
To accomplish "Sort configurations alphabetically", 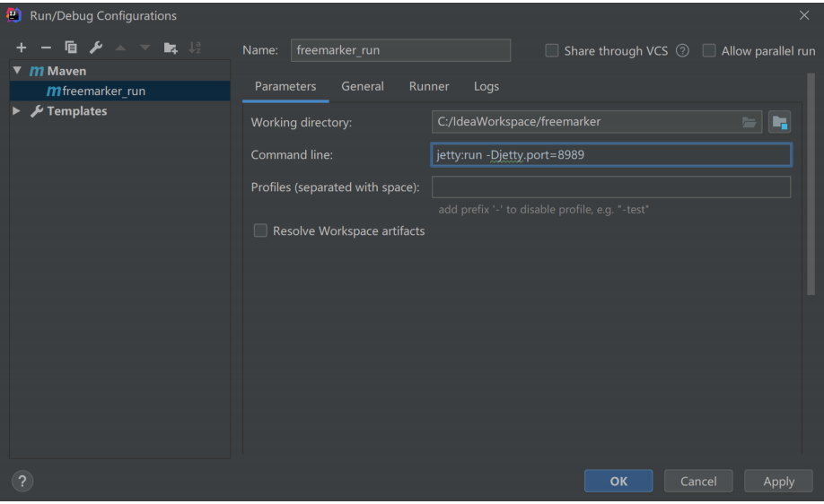I will pos(195,48).
